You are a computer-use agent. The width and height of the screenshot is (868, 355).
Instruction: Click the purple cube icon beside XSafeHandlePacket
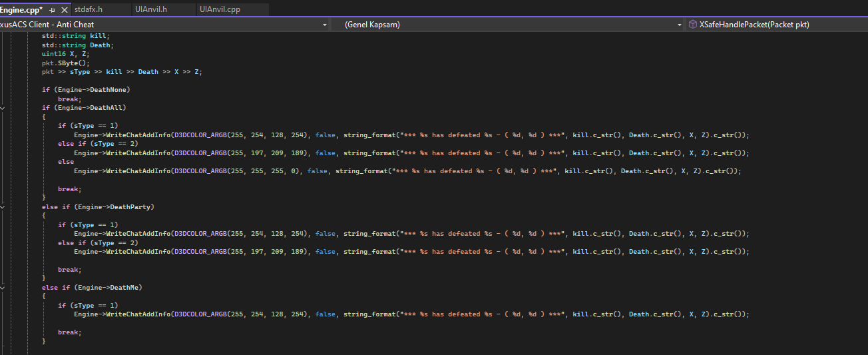click(693, 25)
